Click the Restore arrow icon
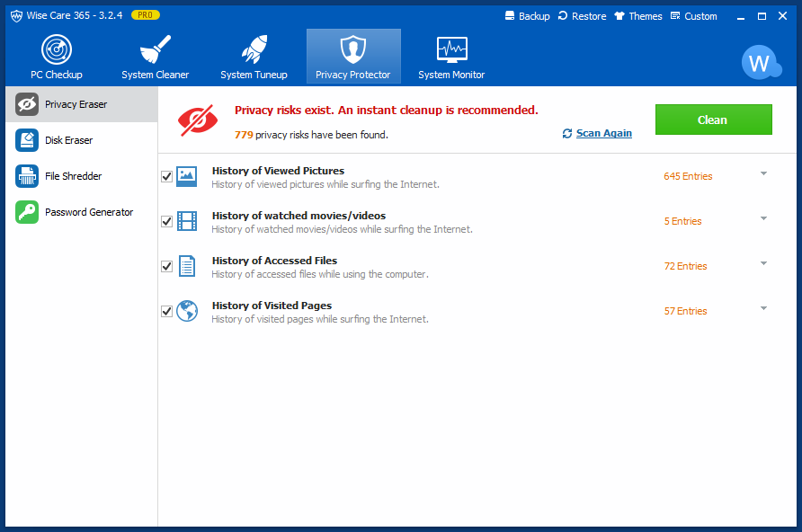 [x=563, y=16]
